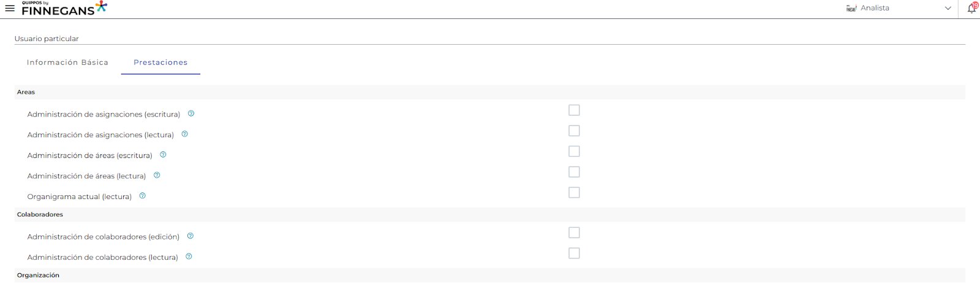980x283 pixels.
Task: Click the Finnegans logo
Action: tap(64, 8)
